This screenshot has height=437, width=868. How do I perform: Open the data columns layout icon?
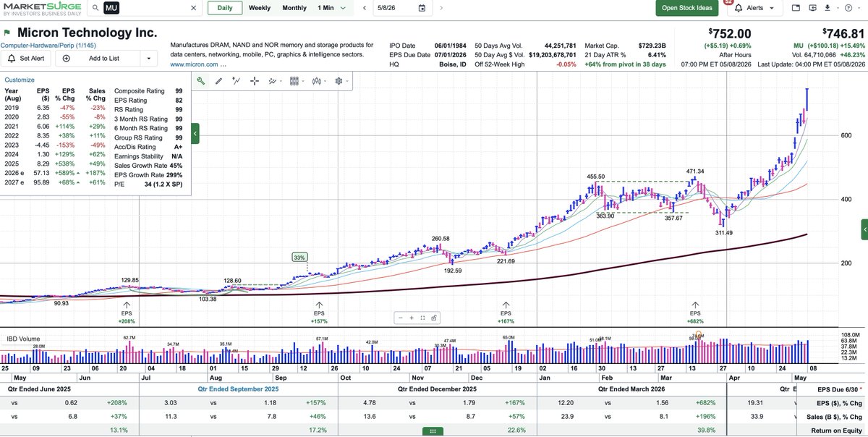[294, 81]
